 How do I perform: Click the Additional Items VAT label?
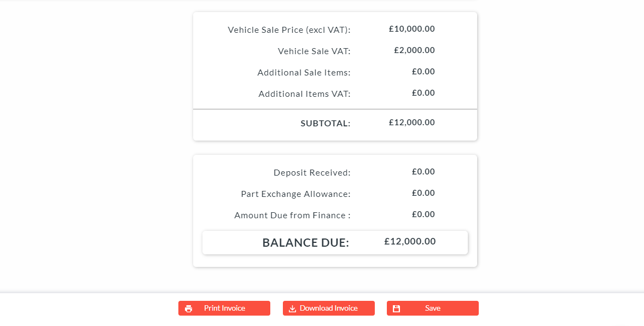(304, 94)
